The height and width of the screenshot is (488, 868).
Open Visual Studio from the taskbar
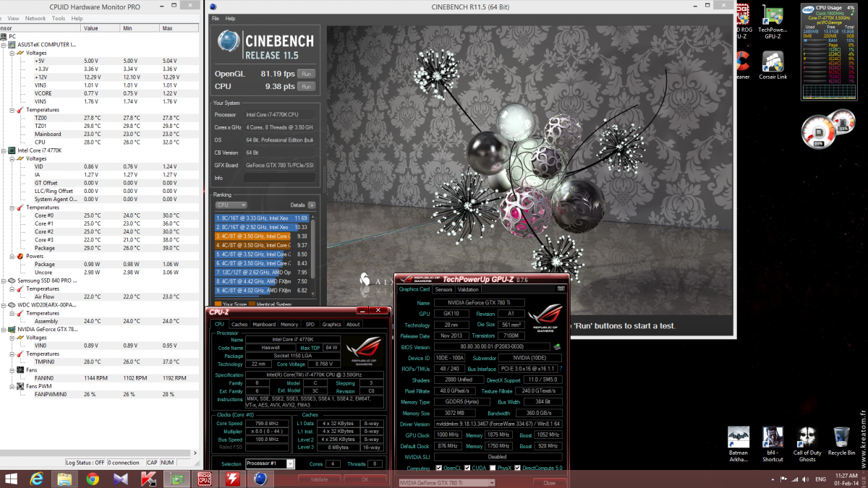120,479
